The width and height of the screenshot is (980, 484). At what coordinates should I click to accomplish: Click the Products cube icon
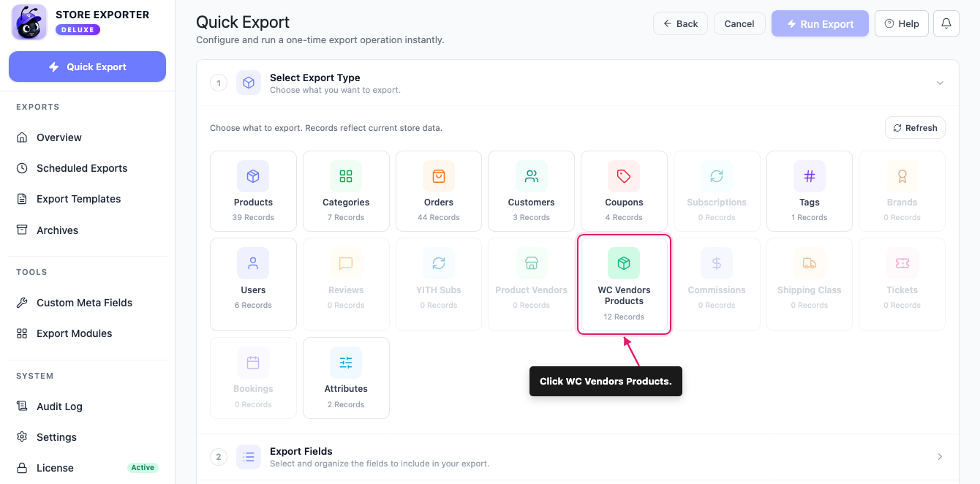[253, 176]
